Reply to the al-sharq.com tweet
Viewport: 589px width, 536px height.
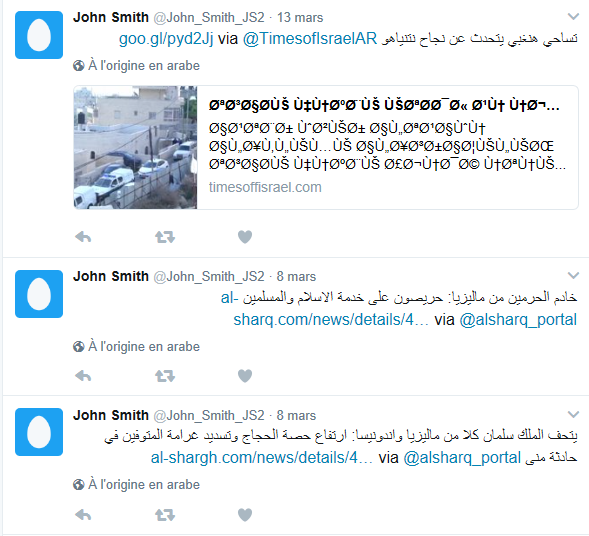point(83,376)
